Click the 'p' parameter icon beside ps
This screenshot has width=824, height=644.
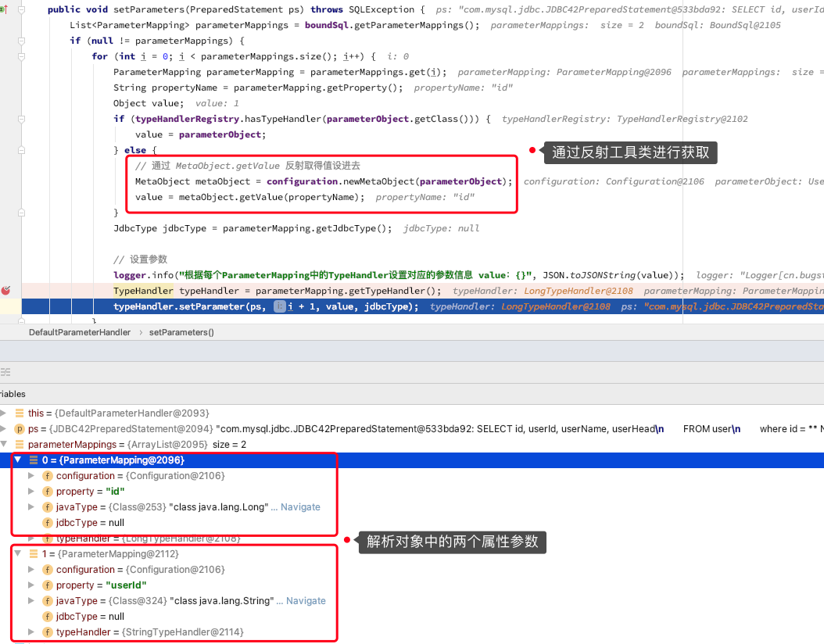[20, 429]
